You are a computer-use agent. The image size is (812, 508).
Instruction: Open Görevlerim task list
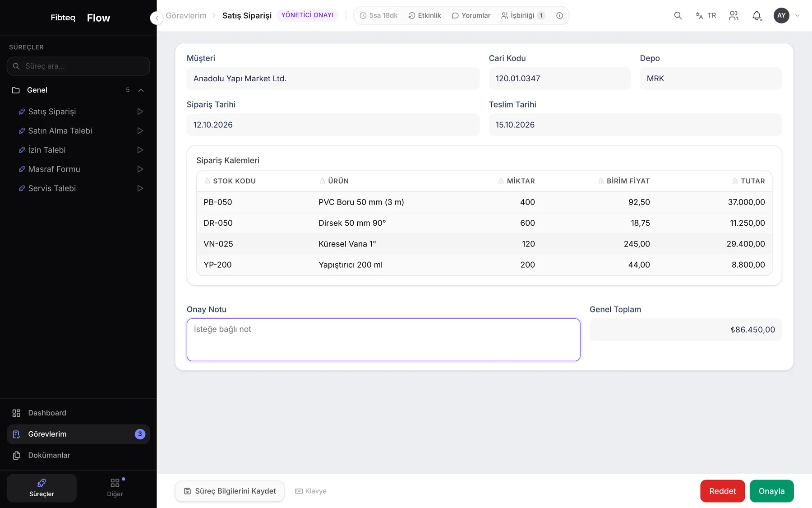point(78,434)
